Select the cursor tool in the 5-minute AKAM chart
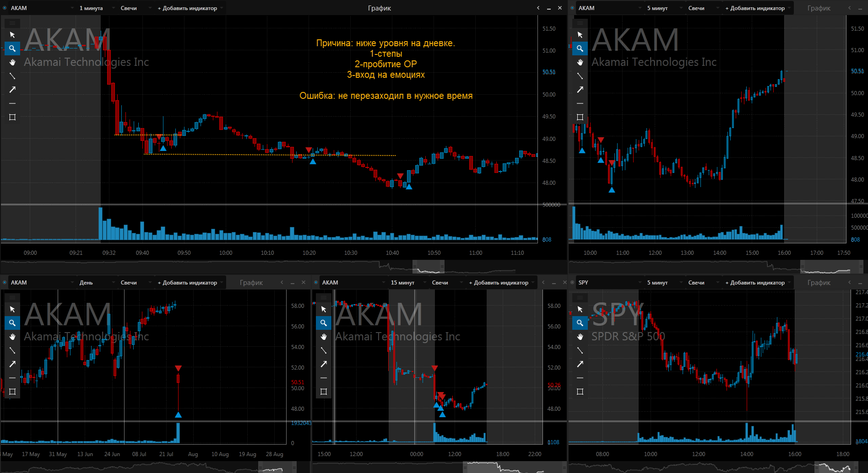 [x=580, y=35]
